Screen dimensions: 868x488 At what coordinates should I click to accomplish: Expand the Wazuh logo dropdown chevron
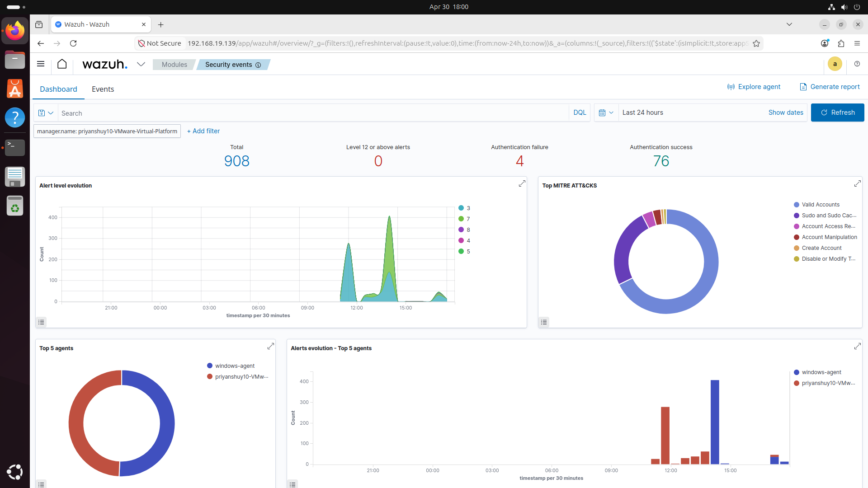[x=141, y=64]
